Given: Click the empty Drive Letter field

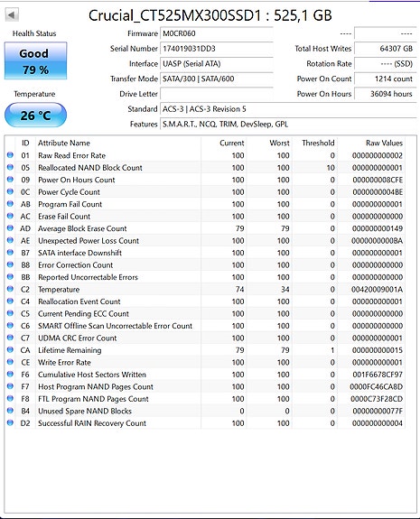Looking at the screenshot, I should 217,94.
